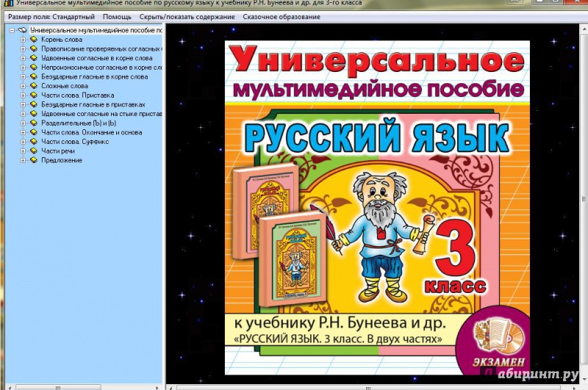The width and height of the screenshot is (588, 390).
Task: Select Части слова. Суффикс topic
Action: 75,142
